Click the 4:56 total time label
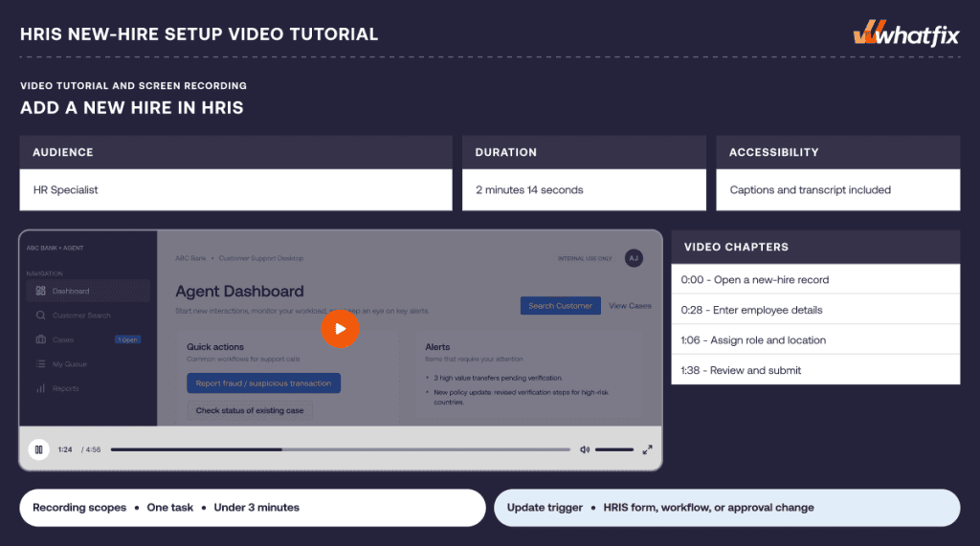Viewport: 980px width, 546px height. 93,449
